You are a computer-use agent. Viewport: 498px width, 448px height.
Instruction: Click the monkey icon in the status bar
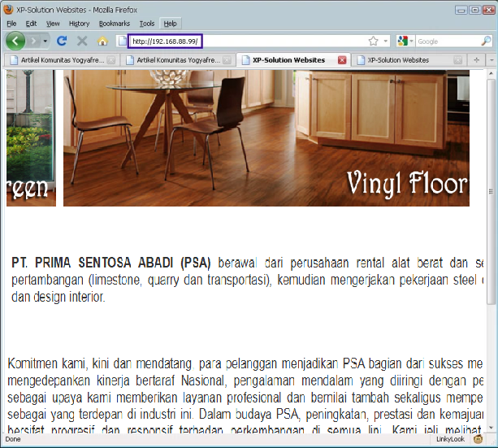point(478,439)
